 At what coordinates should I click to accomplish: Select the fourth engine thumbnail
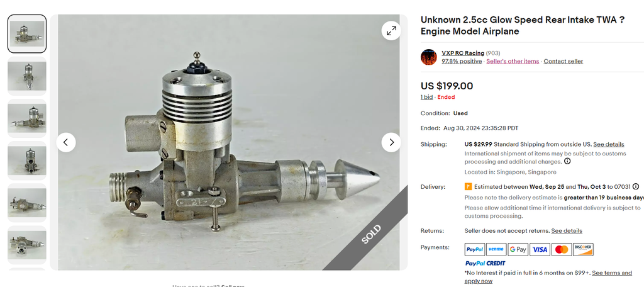pyautogui.click(x=27, y=160)
